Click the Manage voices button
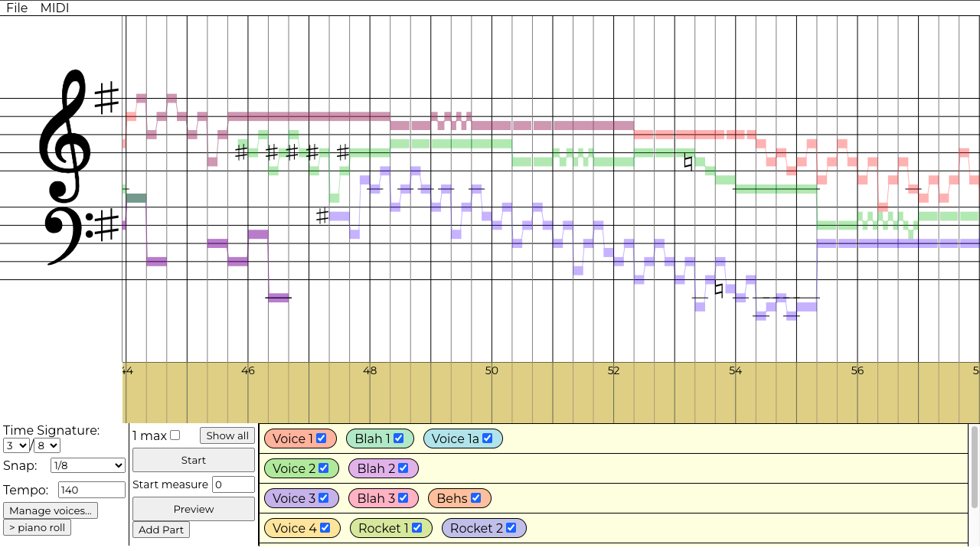The width and height of the screenshot is (980, 551). pos(51,510)
